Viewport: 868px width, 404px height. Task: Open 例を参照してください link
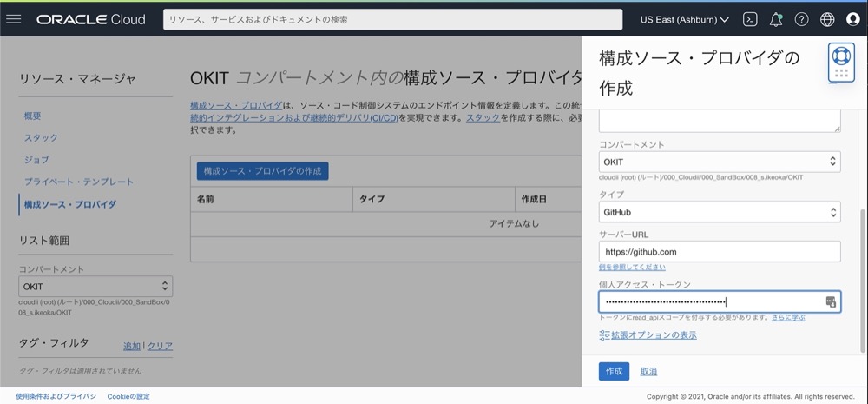pyautogui.click(x=632, y=267)
